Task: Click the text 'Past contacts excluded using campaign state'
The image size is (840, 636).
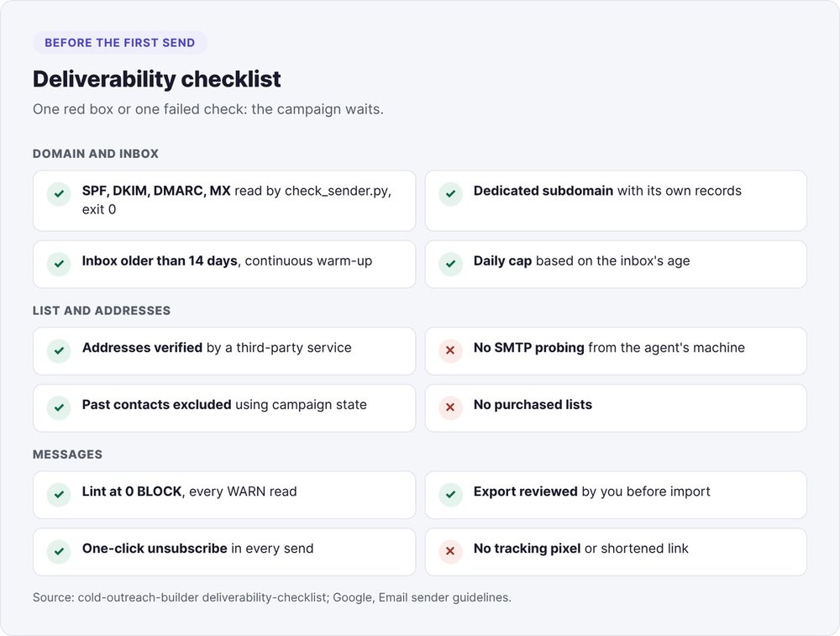Action: click(x=224, y=404)
